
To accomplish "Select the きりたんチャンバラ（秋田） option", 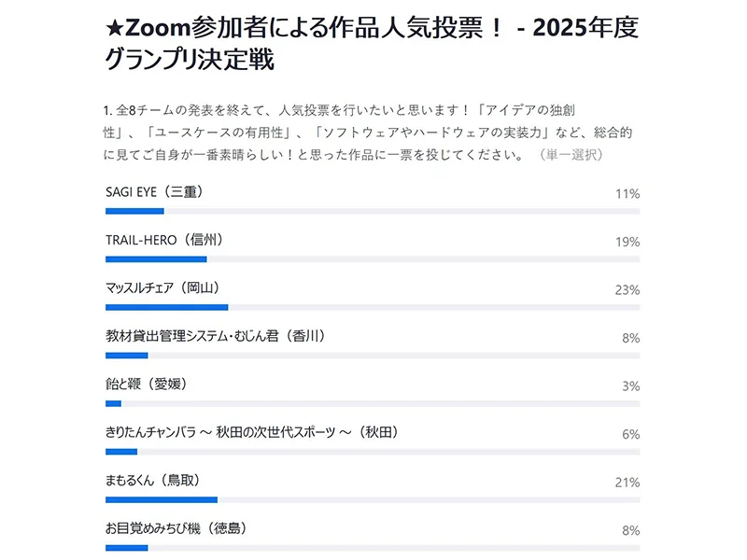I will (x=253, y=433).
